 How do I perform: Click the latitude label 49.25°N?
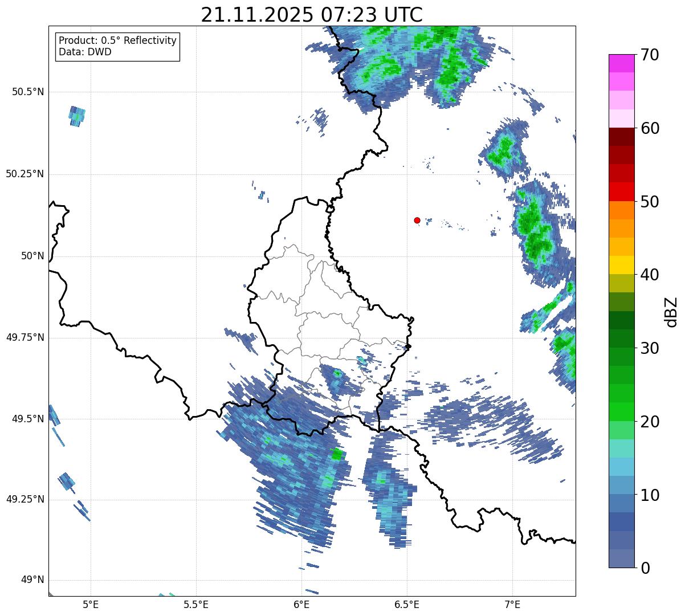click(x=25, y=499)
